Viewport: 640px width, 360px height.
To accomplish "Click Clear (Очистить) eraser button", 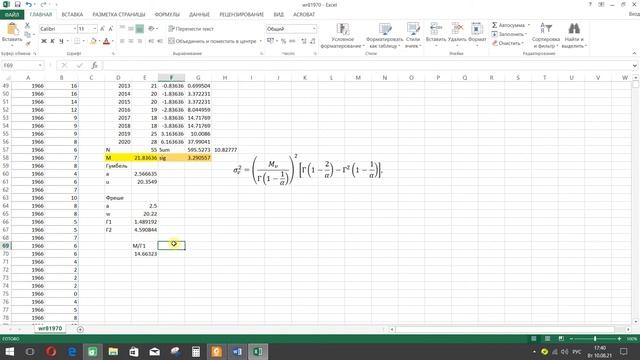I will click(508, 43).
